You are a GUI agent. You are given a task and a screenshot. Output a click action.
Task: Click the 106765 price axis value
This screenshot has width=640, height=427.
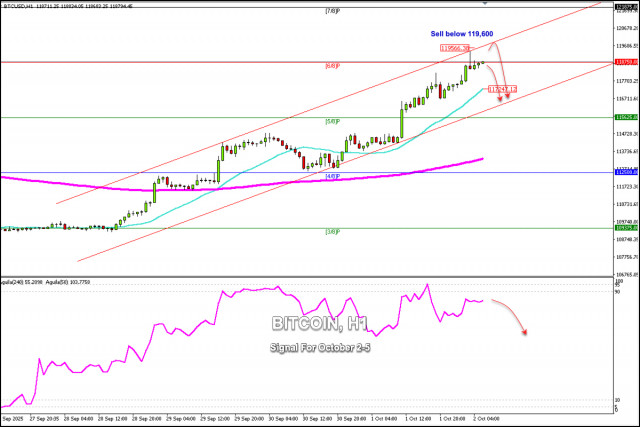(x=627, y=274)
